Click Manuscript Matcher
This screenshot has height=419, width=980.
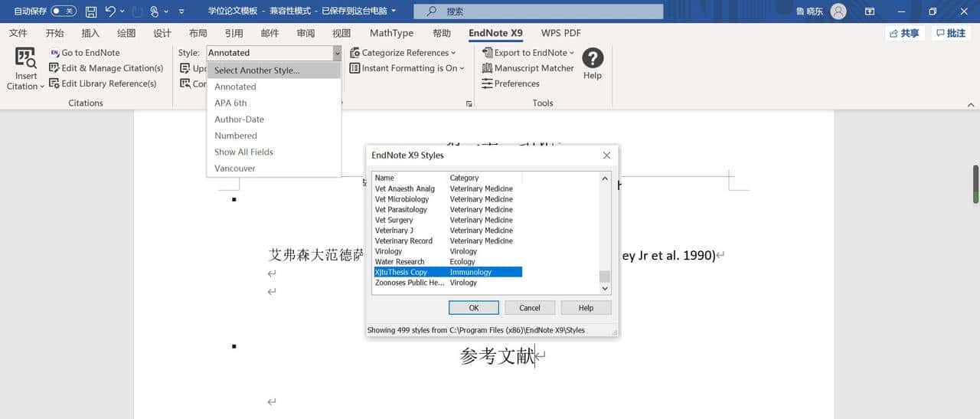[528, 68]
